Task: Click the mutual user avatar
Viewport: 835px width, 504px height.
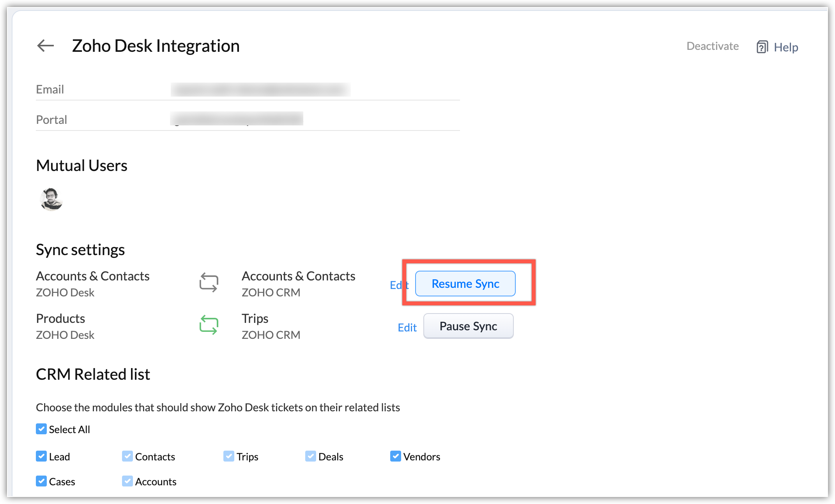Action: [x=51, y=199]
